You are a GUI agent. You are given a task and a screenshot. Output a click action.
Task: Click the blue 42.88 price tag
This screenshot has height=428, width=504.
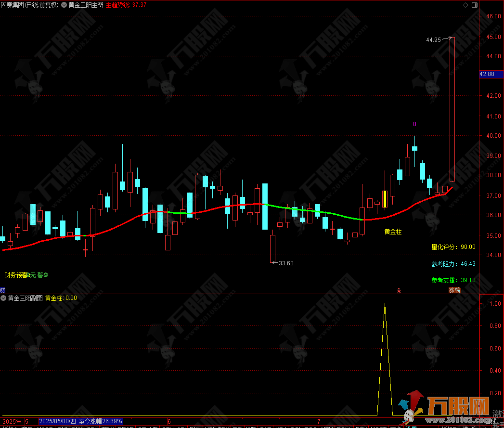pos(491,74)
